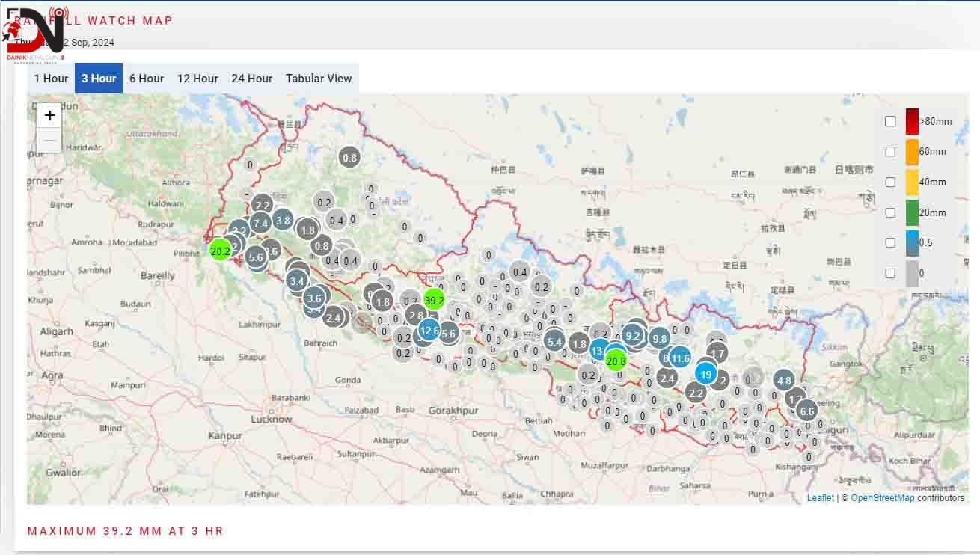
Task: Click the map zoom-out (−) icon
Action: (x=49, y=140)
